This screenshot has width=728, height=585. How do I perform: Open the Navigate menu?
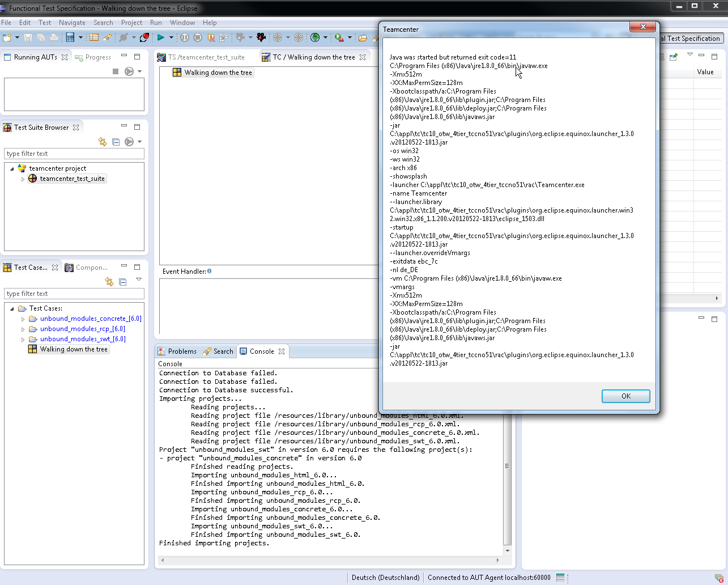[72, 23]
